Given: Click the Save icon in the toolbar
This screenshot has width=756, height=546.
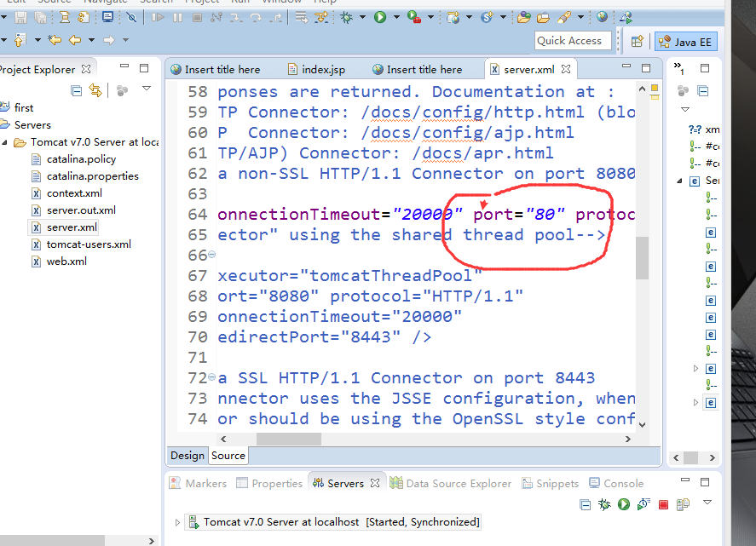Looking at the screenshot, I should point(20,18).
